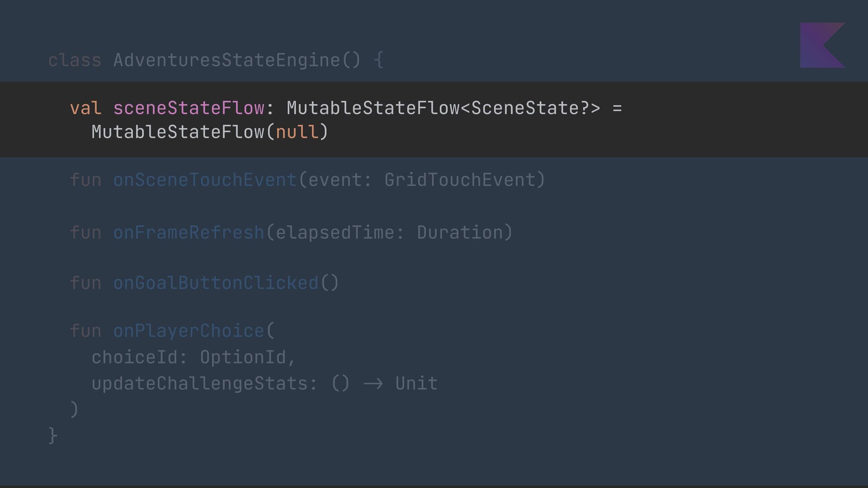Viewport: 868px width, 488px height.
Task: Click the updateChallengeStats parameter name
Action: point(199,384)
